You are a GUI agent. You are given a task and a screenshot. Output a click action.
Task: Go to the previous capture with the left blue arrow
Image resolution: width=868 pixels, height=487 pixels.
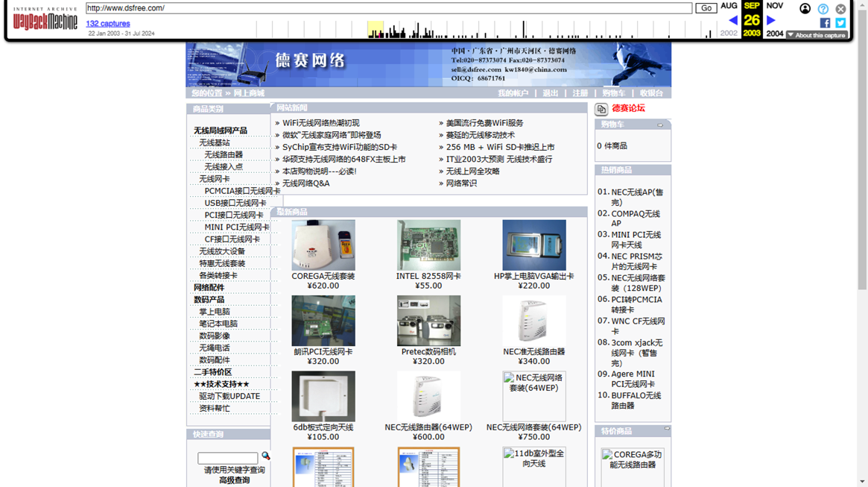(x=733, y=21)
